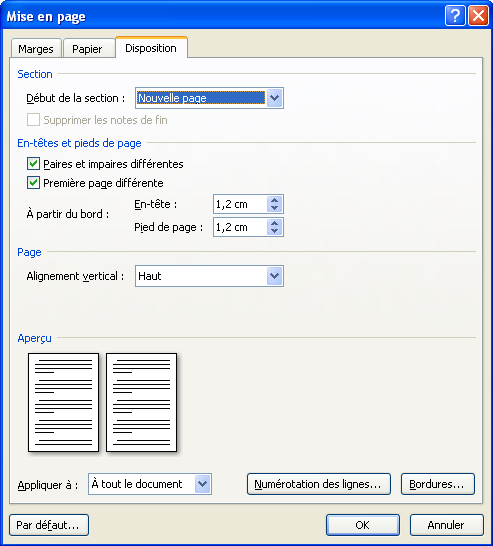Toggle Supprimer les notes de fin checkbox
The height and width of the screenshot is (546, 493).
tap(33, 120)
